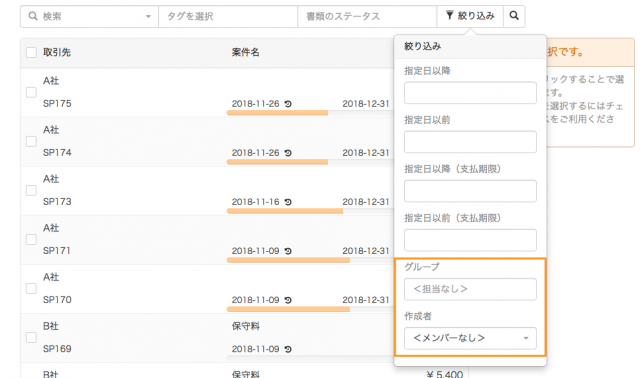This screenshot has width=640, height=378.
Task: Check the SP175 row checkbox
Action: [31, 92]
